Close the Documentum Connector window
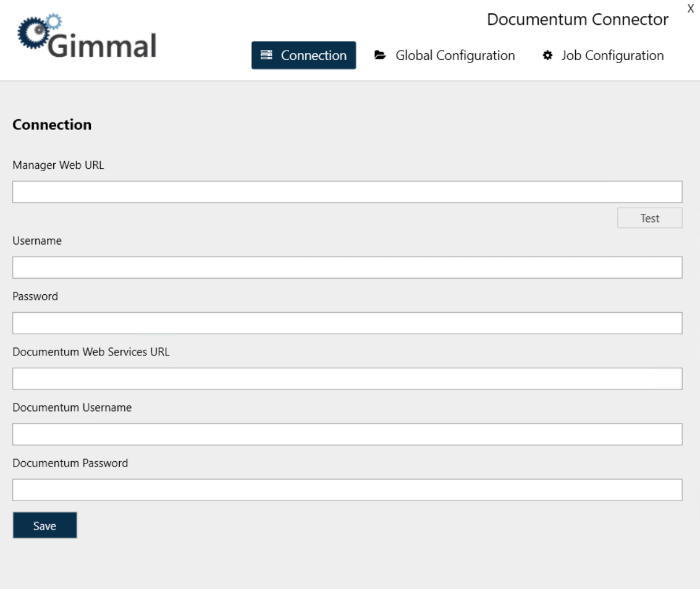The width and height of the screenshot is (700, 589). (691, 9)
